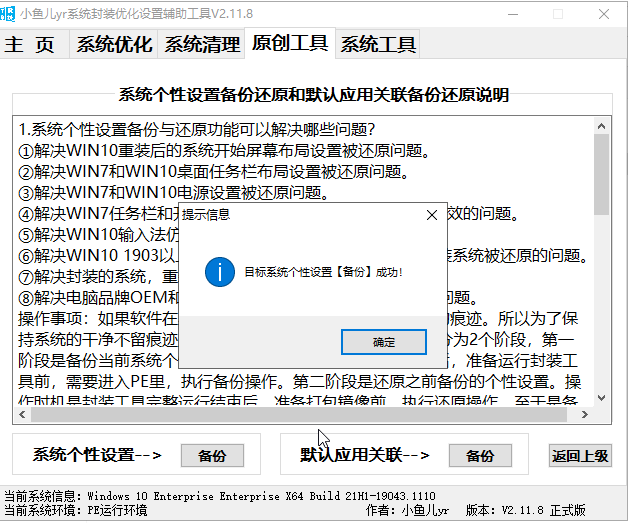This screenshot has width=628, height=523.
Task: Switch to the 主页 tab
Action: (33, 44)
